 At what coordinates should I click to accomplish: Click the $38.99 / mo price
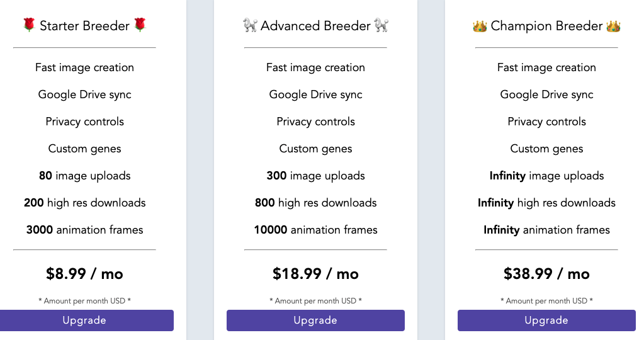[x=546, y=274]
